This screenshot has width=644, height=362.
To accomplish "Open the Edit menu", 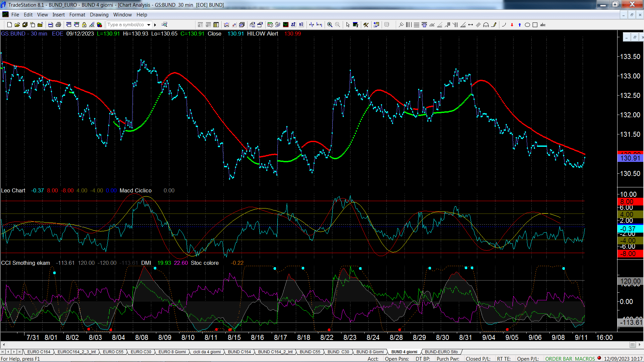I will (x=28, y=15).
